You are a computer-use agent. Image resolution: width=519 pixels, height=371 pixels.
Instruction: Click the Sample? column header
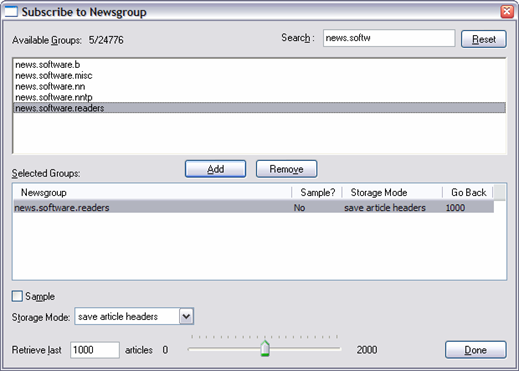[317, 192]
